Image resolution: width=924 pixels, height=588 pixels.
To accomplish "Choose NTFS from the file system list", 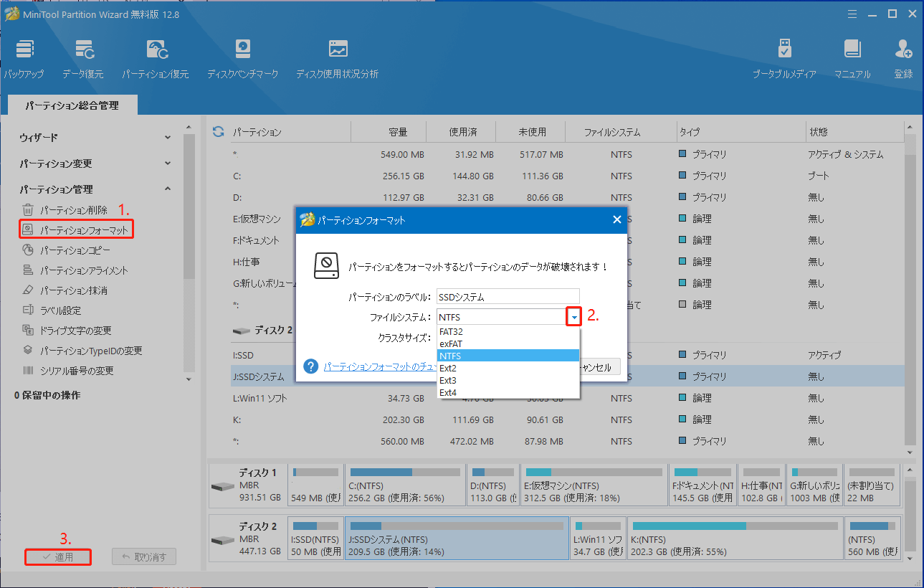I will (x=508, y=356).
